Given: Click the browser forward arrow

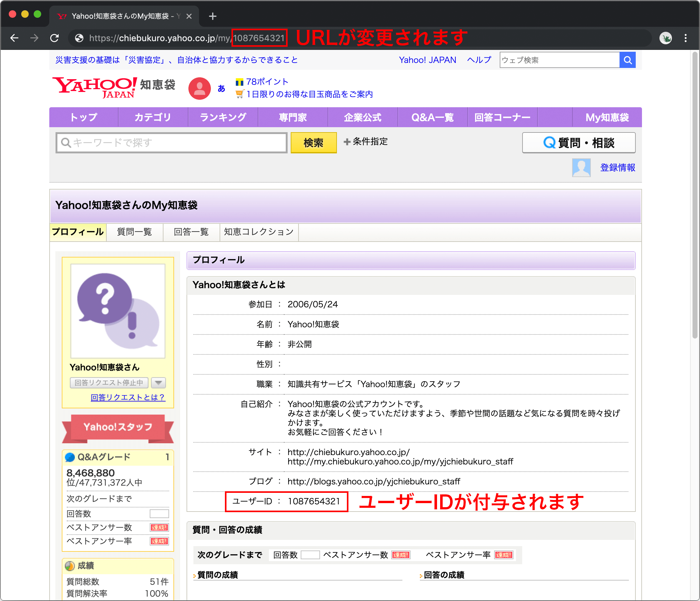Looking at the screenshot, I should pos(34,38).
